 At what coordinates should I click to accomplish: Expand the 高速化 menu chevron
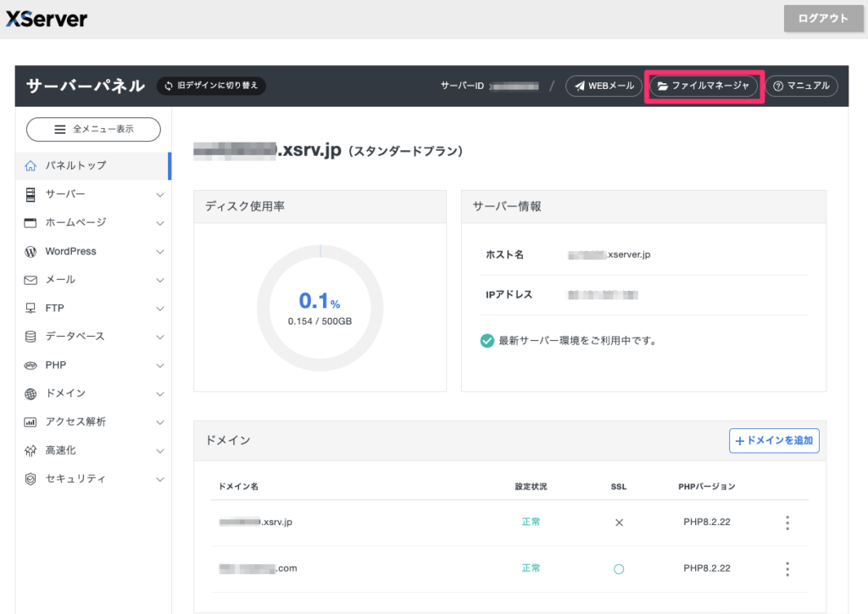(160, 451)
